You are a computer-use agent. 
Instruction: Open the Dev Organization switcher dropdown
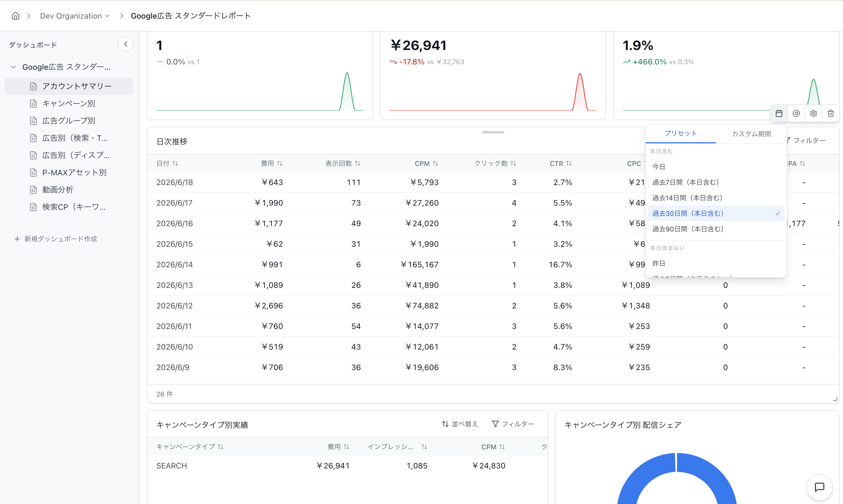pyautogui.click(x=75, y=16)
